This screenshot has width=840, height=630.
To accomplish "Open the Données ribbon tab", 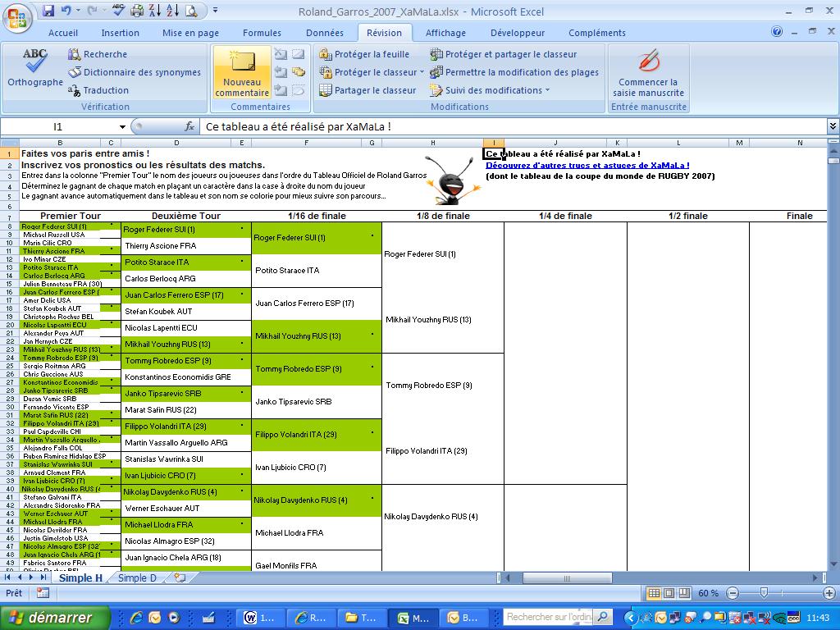I will (325, 33).
